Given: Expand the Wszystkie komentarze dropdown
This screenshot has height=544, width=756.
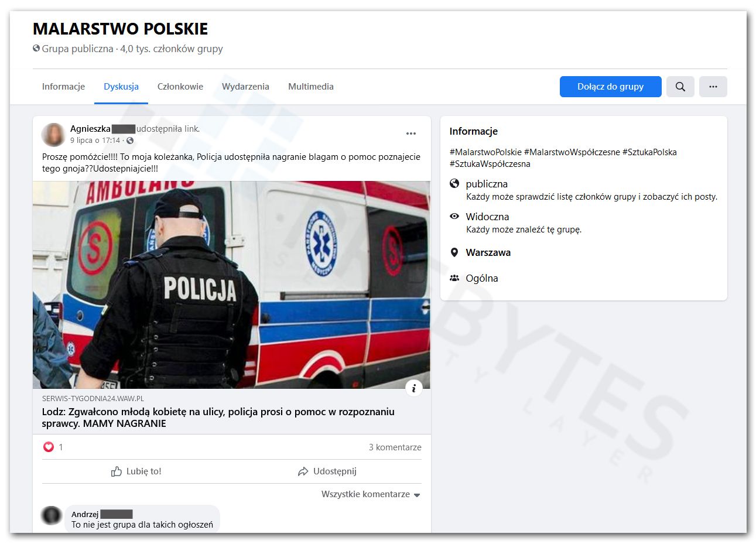Looking at the screenshot, I should (x=371, y=494).
